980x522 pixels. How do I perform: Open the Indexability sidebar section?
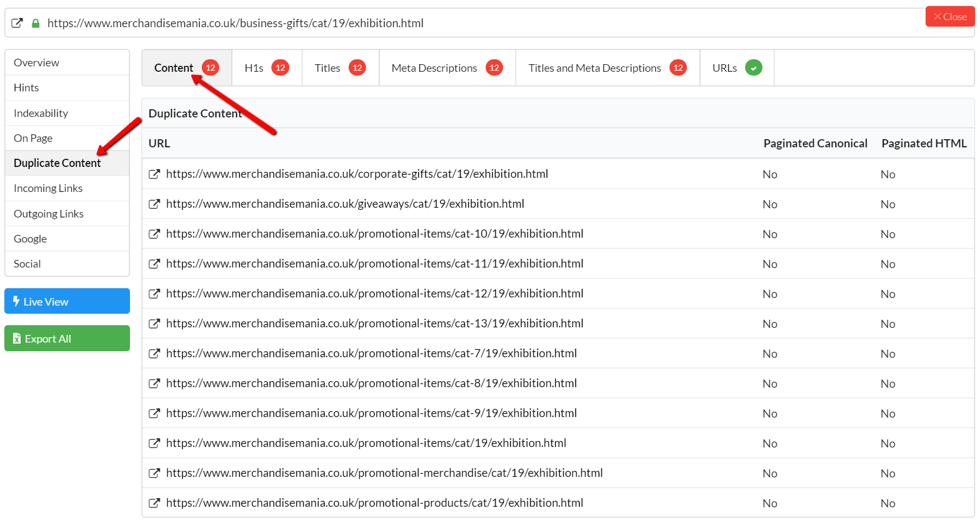[67, 113]
